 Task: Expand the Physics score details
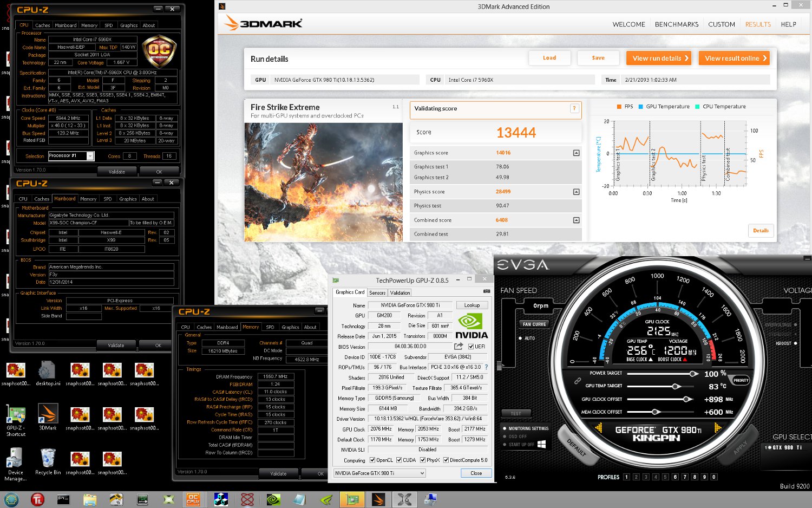click(x=576, y=192)
